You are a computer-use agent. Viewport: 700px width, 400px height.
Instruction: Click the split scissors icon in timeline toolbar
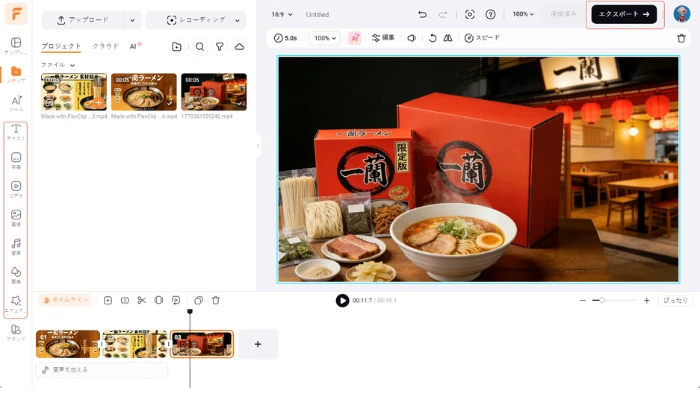(x=141, y=300)
